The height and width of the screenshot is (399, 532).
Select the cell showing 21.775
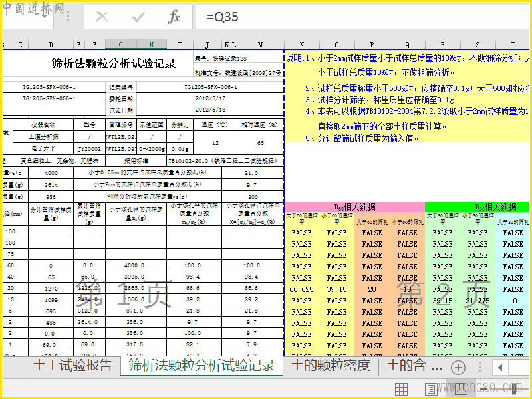(477, 301)
